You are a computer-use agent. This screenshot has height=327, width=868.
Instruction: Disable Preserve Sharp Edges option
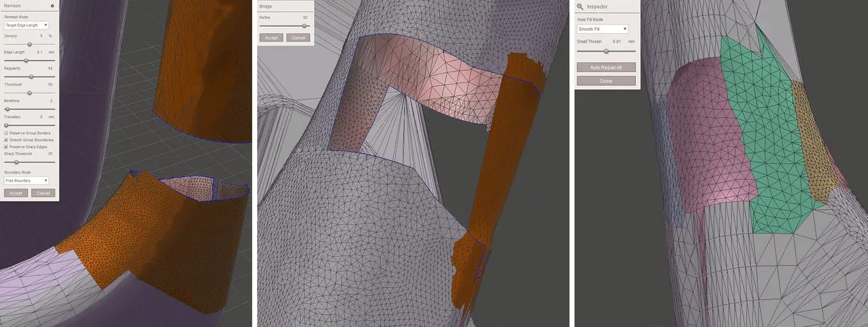tap(6, 147)
